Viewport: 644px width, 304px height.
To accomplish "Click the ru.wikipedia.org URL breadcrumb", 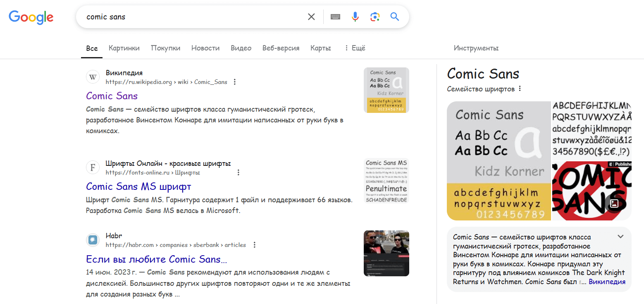I will click(x=166, y=82).
